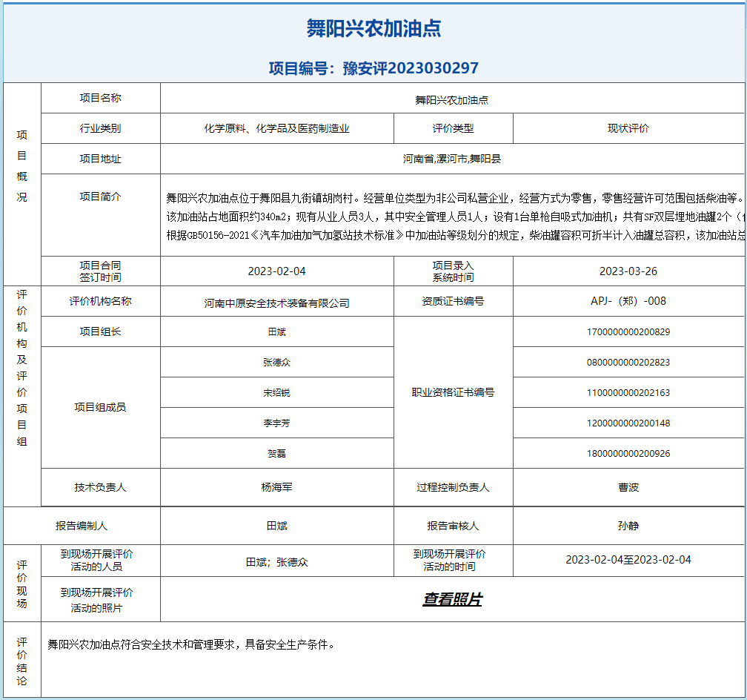
Task: Click the 评价现场 section header
Action: click(x=22, y=584)
